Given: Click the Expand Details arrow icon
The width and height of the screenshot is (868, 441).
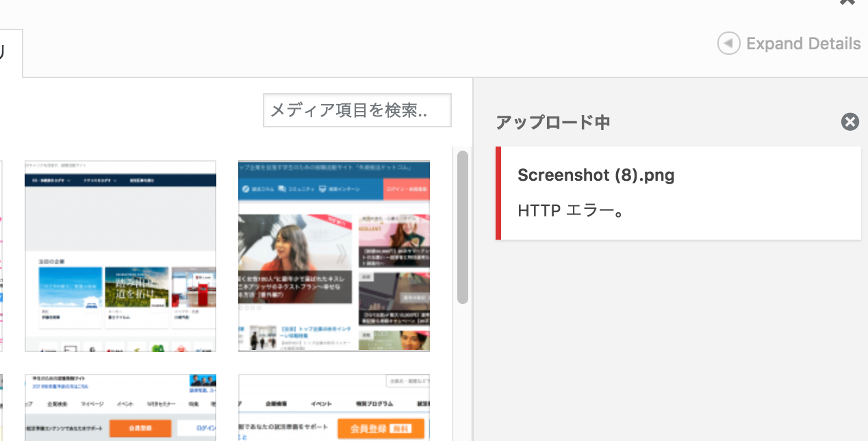Looking at the screenshot, I should (728, 44).
